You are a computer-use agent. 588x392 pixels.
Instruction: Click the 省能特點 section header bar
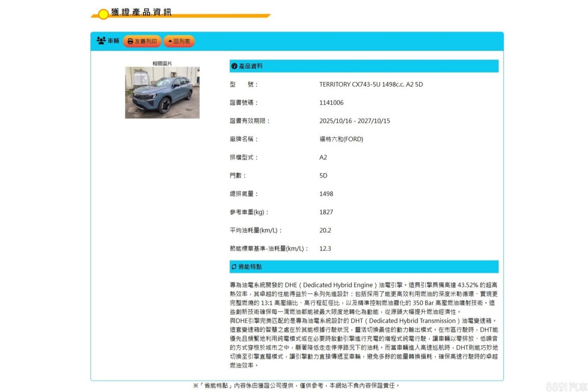[x=364, y=267]
